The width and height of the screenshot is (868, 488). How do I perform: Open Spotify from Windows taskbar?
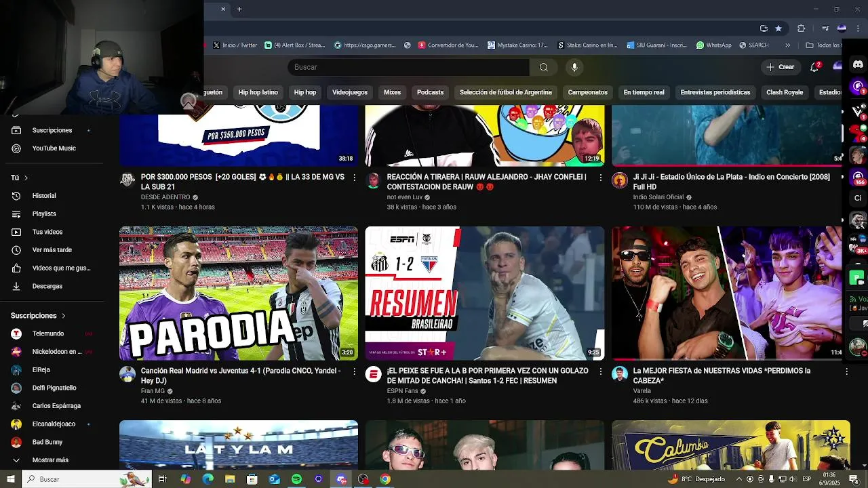296,479
